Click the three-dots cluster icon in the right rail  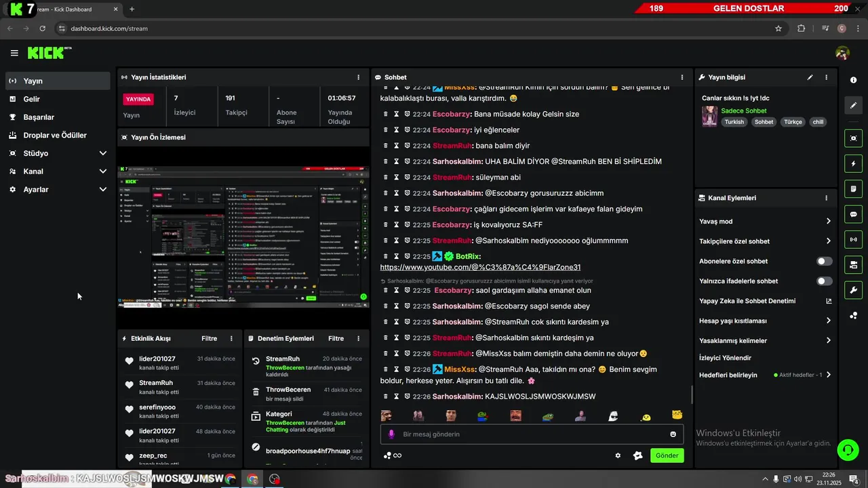click(x=853, y=316)
